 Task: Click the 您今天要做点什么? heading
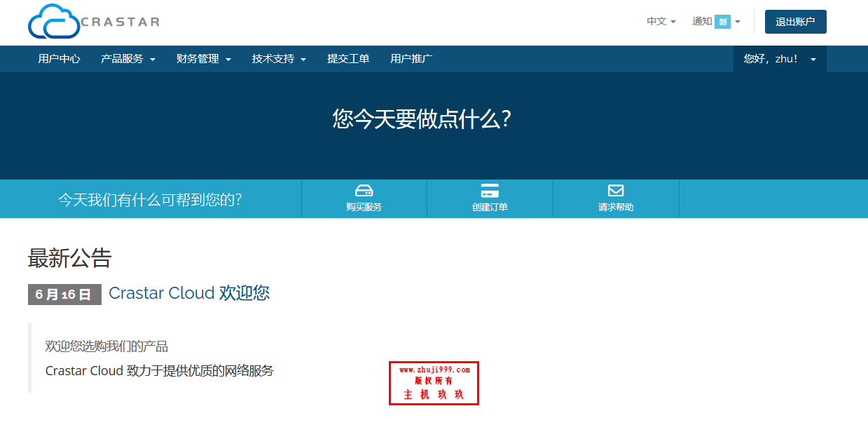click(422, 119)
